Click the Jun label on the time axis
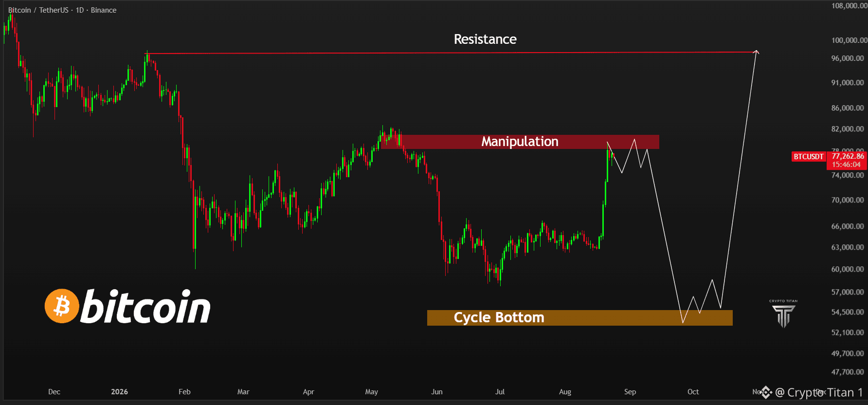 (437, 392)
